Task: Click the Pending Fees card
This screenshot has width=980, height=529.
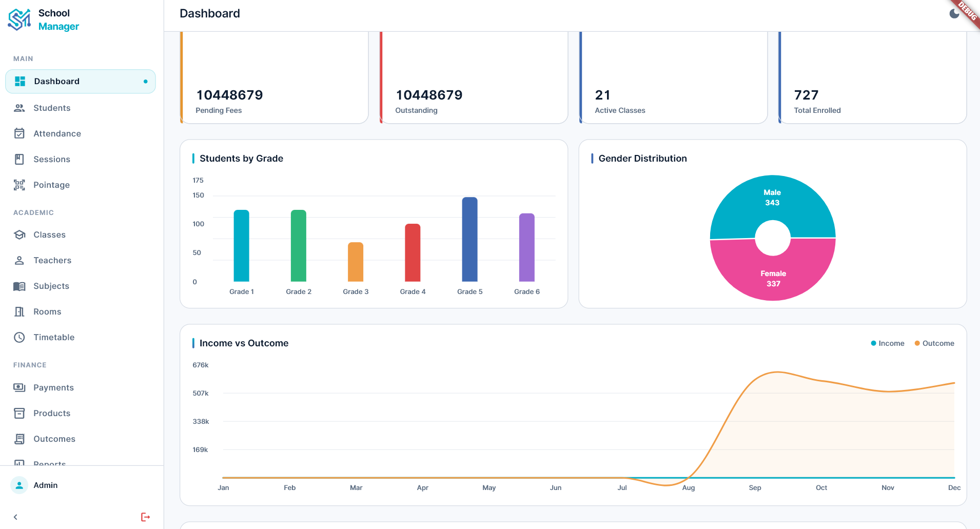Action: pos(275,77)
